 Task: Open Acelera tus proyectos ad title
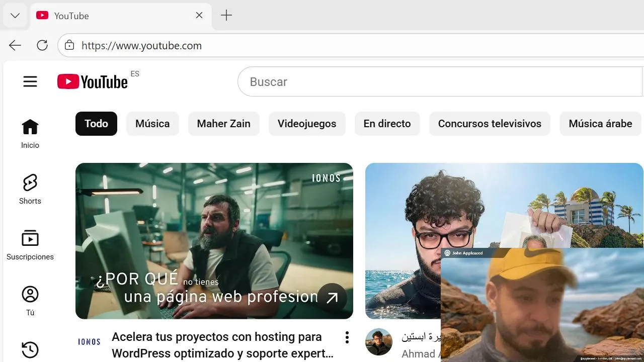coord(222,345)
